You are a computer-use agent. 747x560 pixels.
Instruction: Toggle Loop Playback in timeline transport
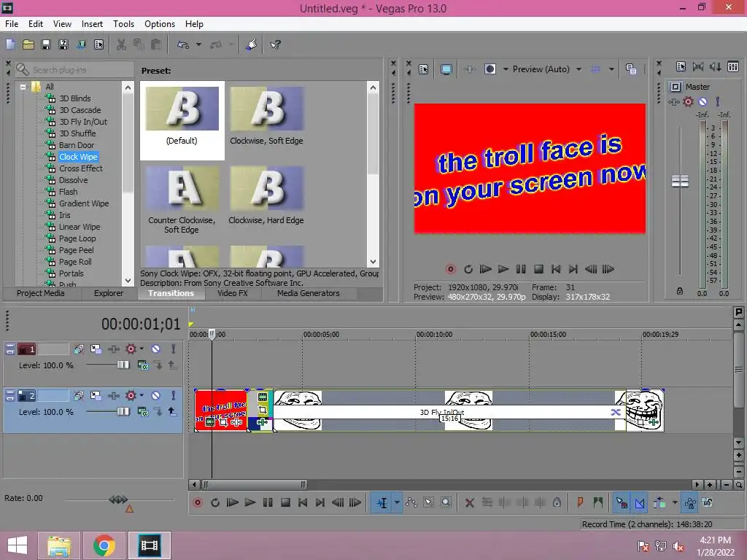click(215, 502)
